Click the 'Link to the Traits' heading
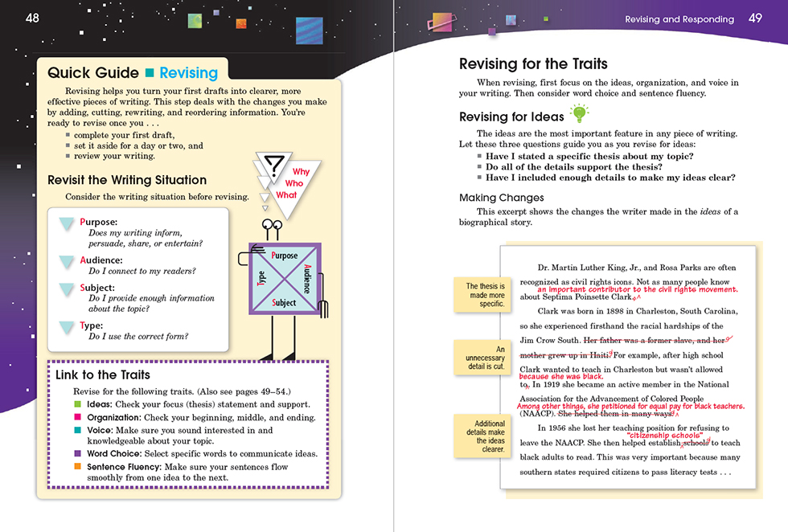 click(103, 375)
